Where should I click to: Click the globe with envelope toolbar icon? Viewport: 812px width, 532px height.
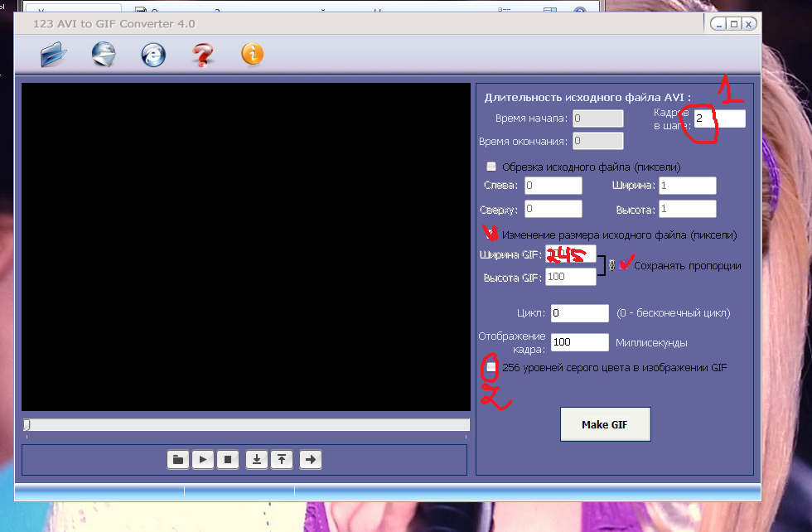104,55
